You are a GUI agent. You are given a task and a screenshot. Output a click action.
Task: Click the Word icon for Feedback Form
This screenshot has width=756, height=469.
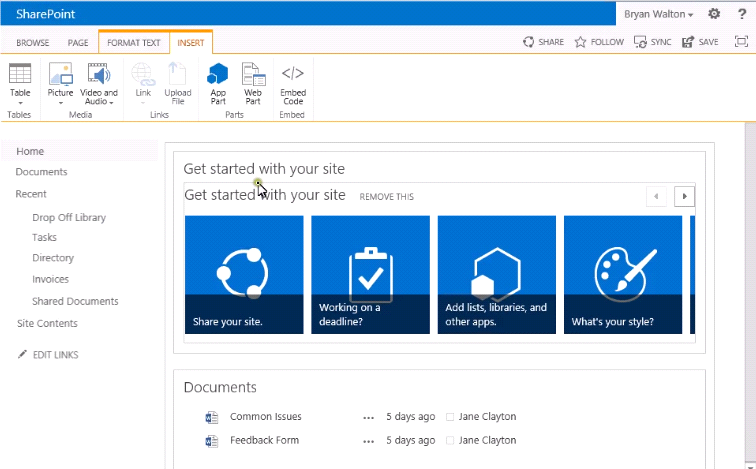212,441
